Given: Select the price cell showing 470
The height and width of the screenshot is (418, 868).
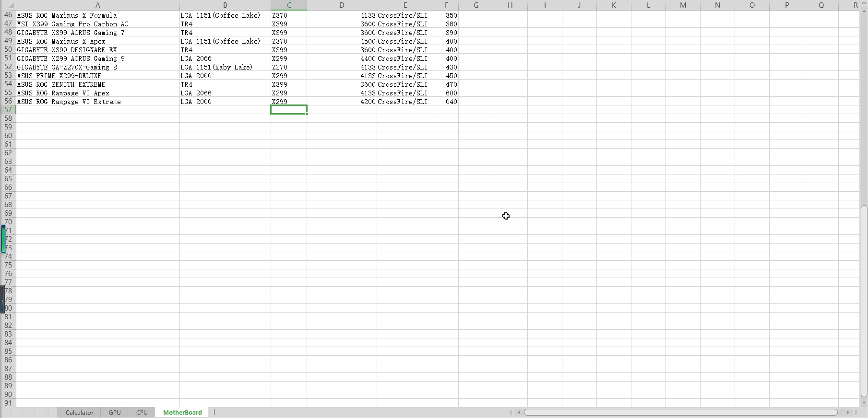Looking at the screenshot, I should (x=446, y=84).
